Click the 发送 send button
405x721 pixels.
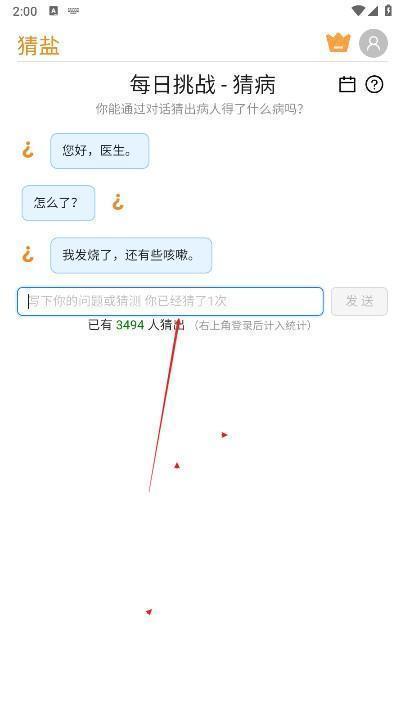coord(359,301)
